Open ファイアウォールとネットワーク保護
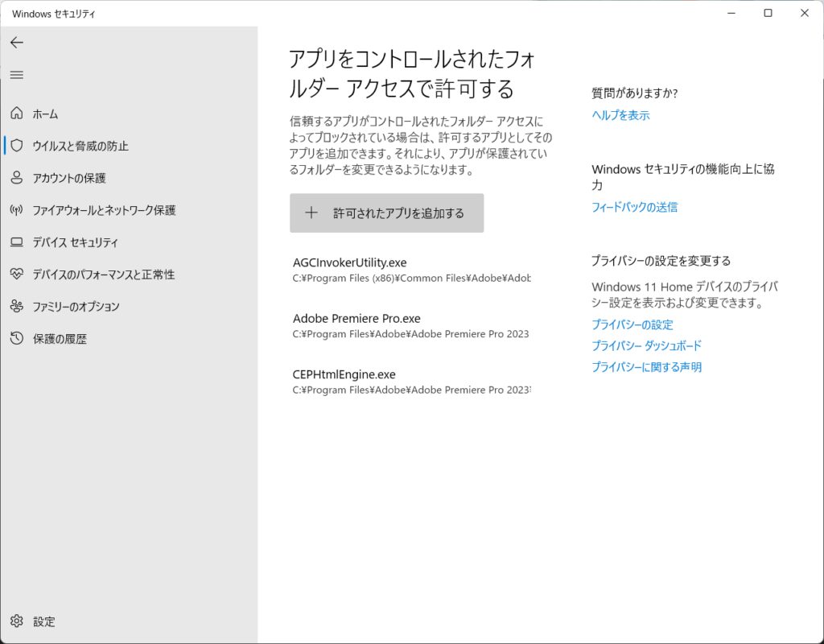 [129, 210]
